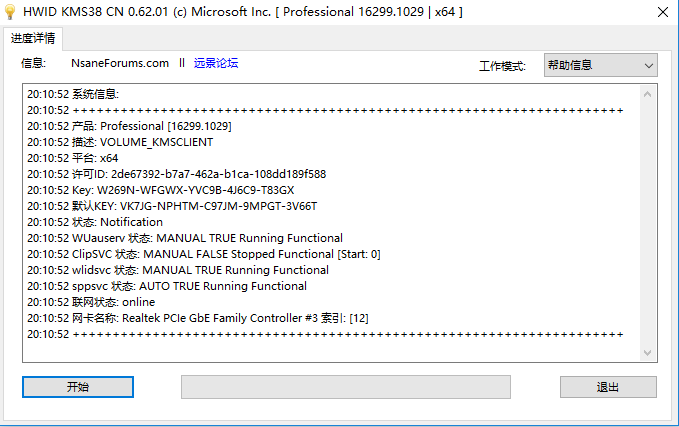Click the empty progress bar between buttons
This screenshot has height=427, width=679.
[x=345, y=387]
